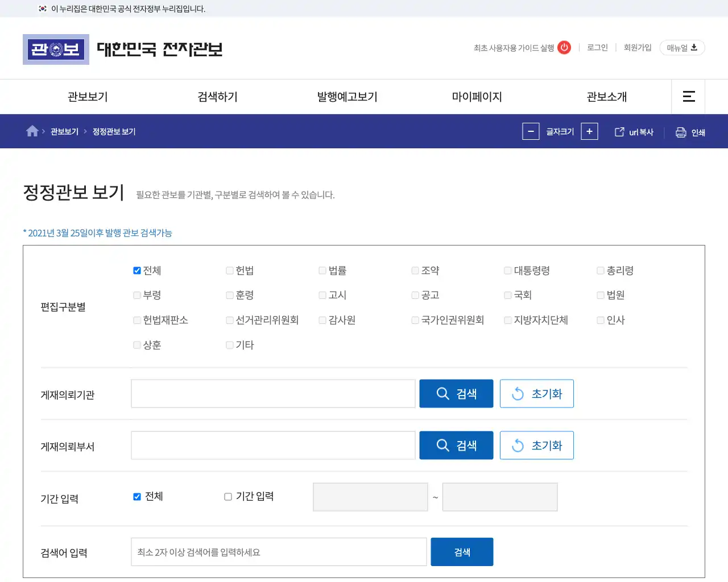
Task: Uncheck the 전체 checkbox under 편집구분별
Action: pos(136,271)
